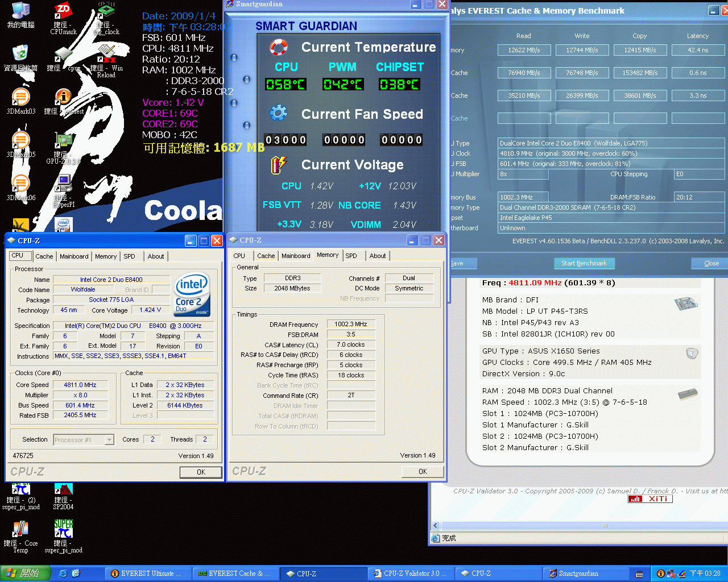Click the motherboard image beside MB Brand
The height and width of the screenshot is (582, 728).
pyautogui.click(x=686, y=304)
